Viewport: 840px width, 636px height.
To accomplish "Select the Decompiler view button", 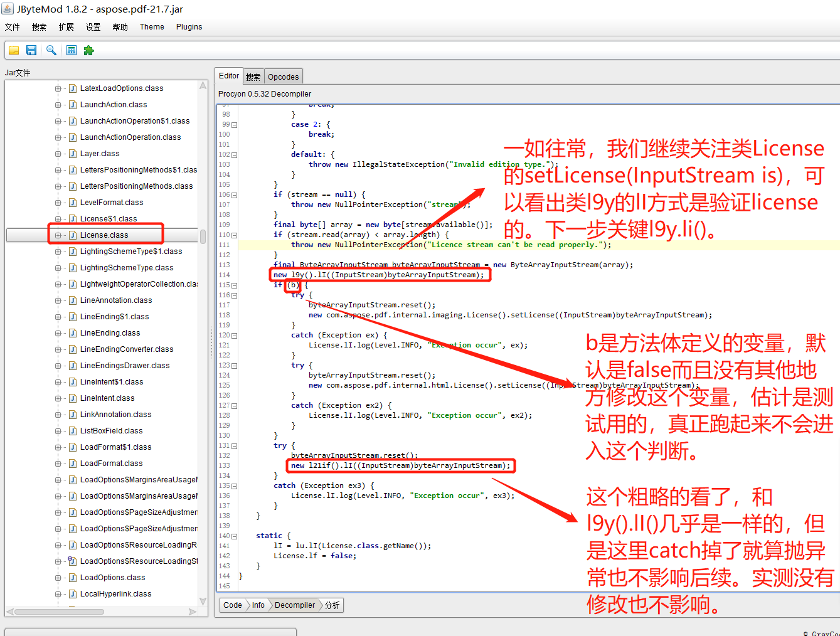I will 294,605.
